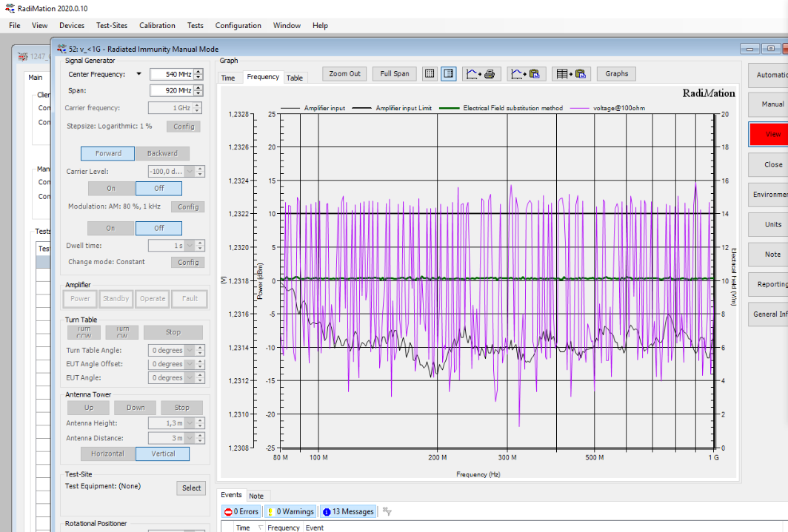Image resolution: width=788 pixels, height=532 pixels.
Task: Click Select for Test Equipment
Action: pos(192,488)
